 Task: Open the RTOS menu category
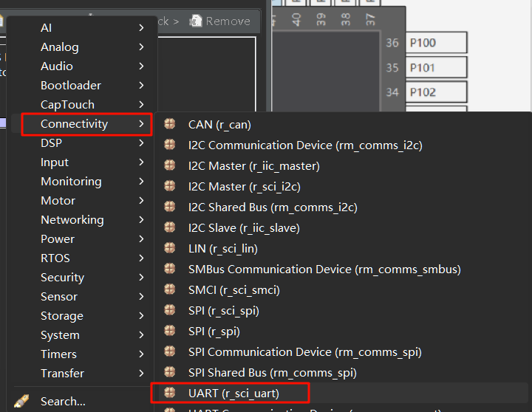[x=81, y=258]
